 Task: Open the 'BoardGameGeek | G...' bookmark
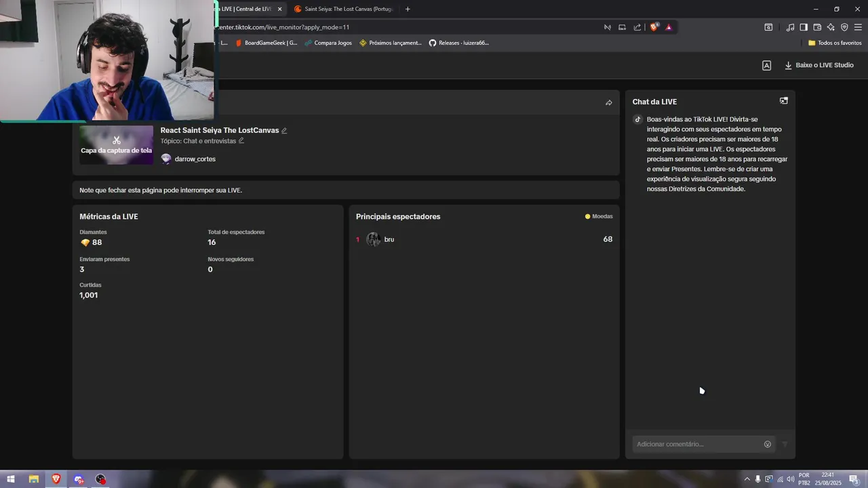267,43
